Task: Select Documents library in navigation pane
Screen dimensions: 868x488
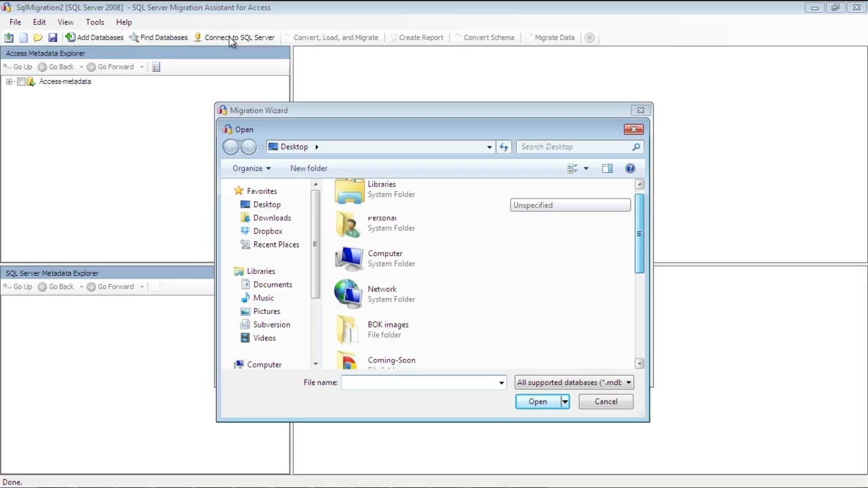Action: pyautogui.click(x=266, y=285)
